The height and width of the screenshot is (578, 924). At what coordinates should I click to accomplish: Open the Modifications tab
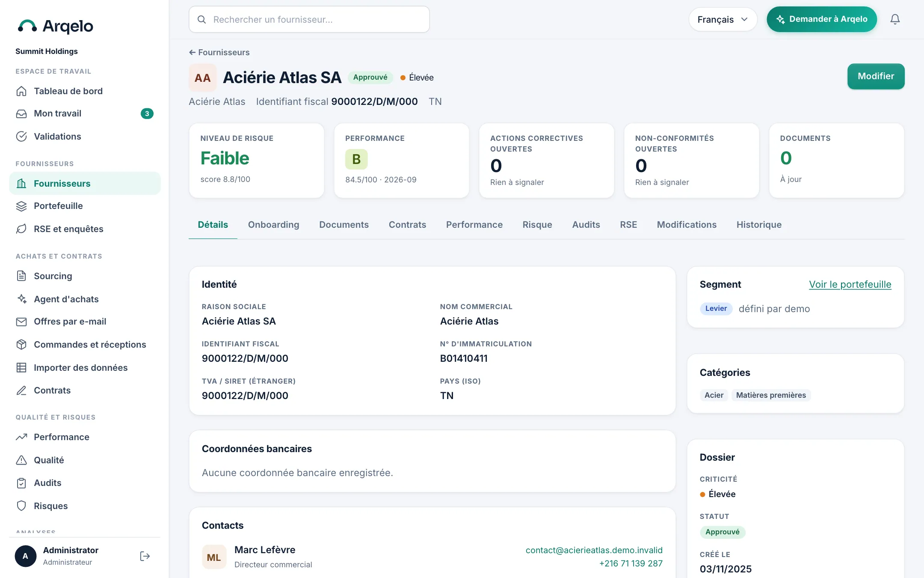click(x=687, y=225)
